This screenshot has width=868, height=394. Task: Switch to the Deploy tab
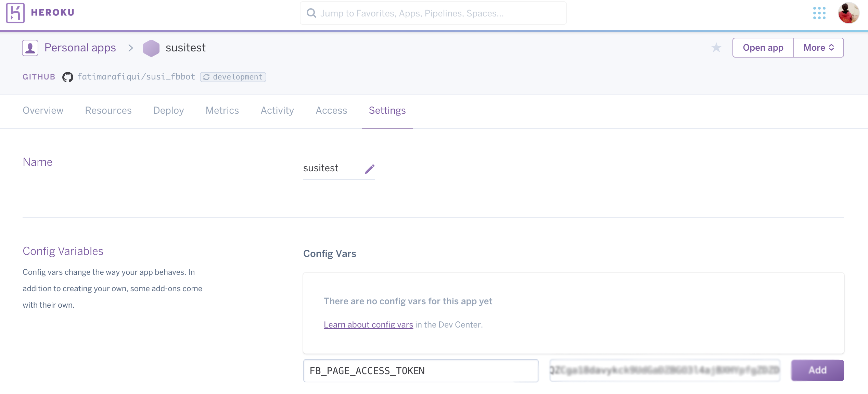click(168, 110)
